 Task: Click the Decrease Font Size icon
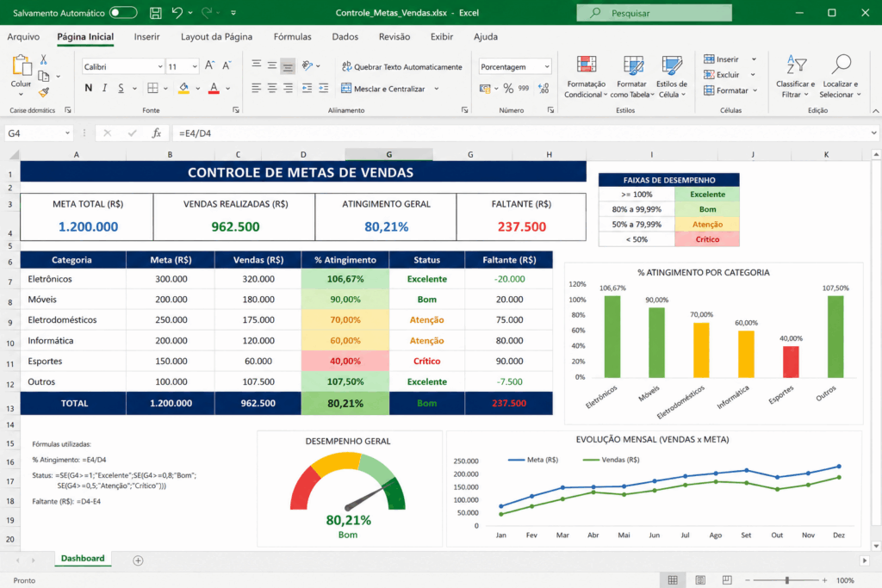[227, 65]
